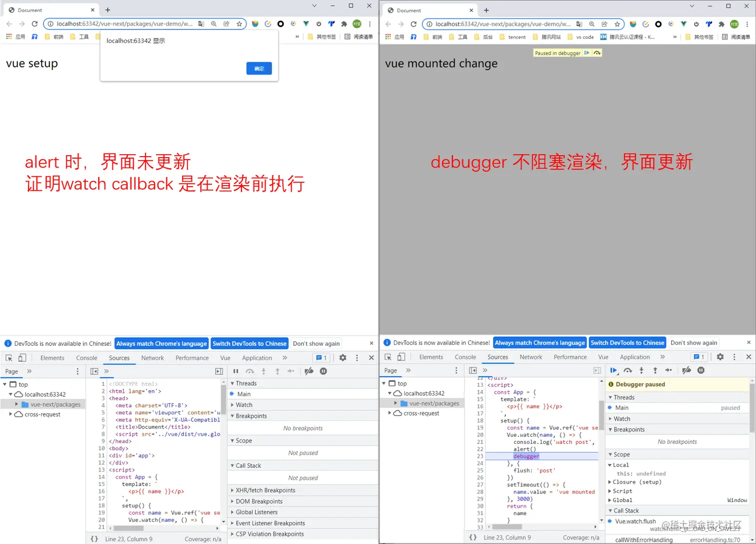Toggle deactivate breakpoints in left DevTools
The height and width of the screenshot is (544, 756).
[x=309, y=371]
